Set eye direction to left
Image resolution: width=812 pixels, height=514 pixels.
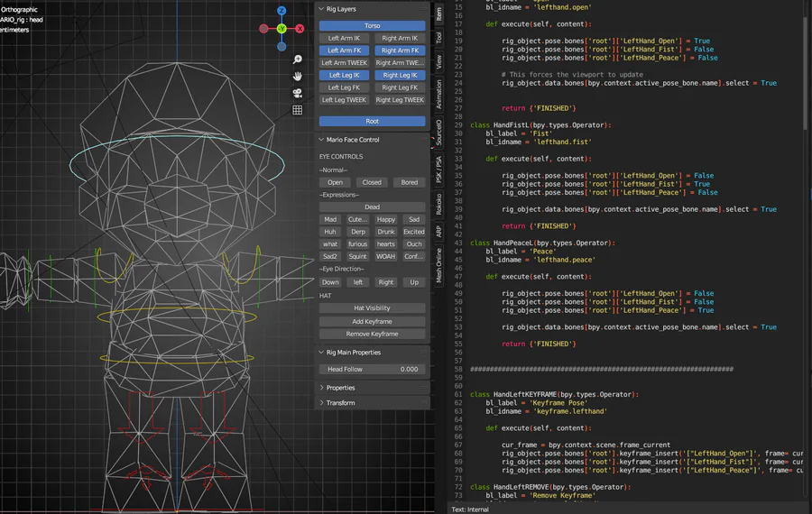(358, 282)
